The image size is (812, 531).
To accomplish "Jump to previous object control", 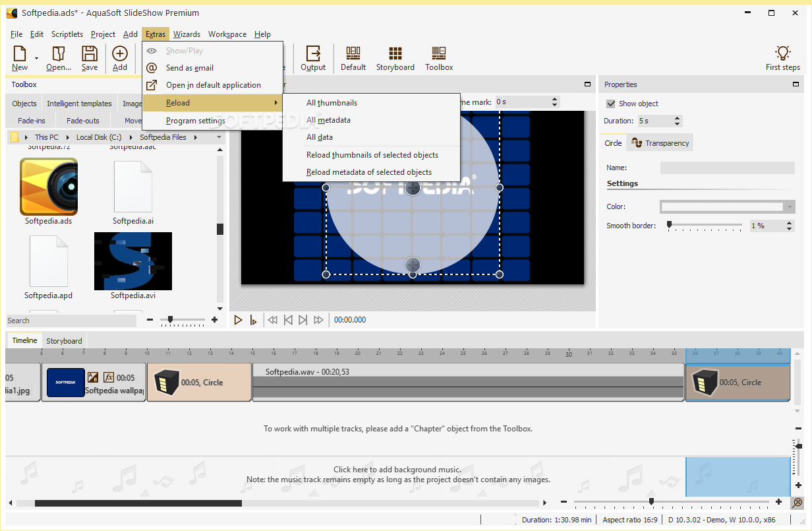I will pos(288,320).
